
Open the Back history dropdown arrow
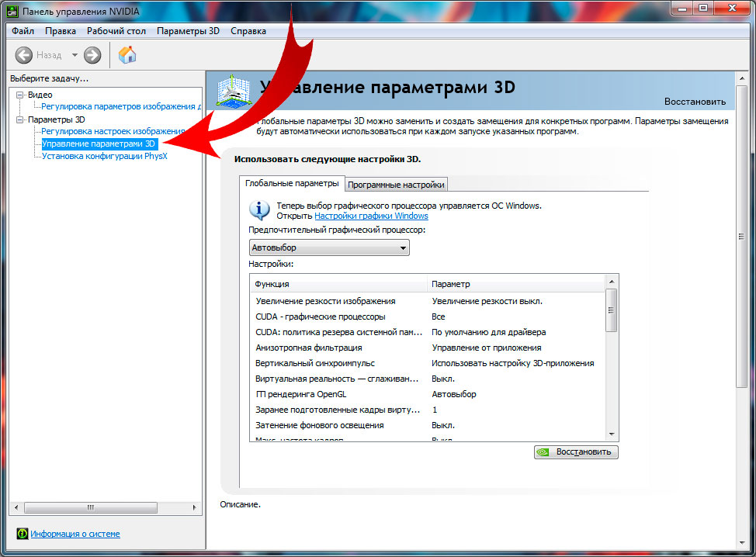pos(75,55)
